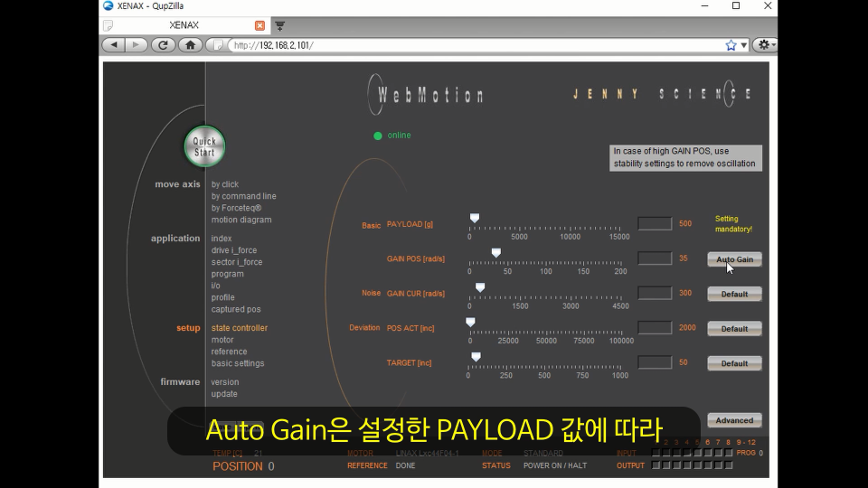This screenshot has width=868, height=488.
Task: Open setup 'reference' page
Action: pyautogui.click(x=229, y=352)
